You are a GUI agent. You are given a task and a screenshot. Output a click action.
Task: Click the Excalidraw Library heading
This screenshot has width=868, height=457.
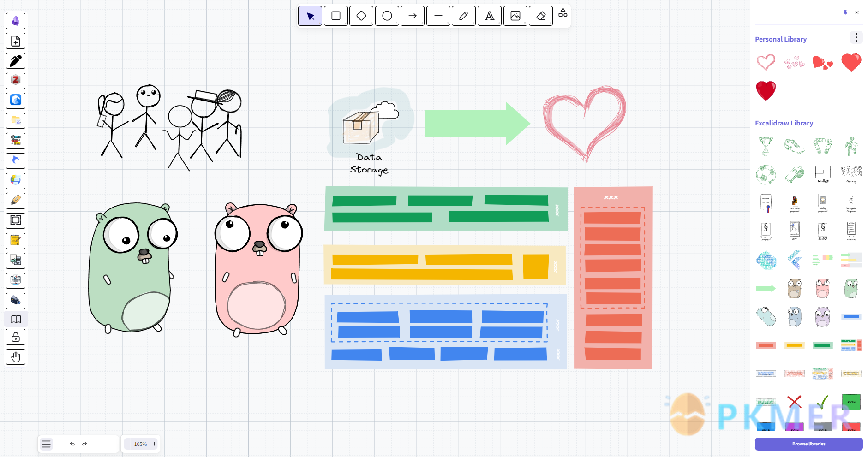pos(784,123)
